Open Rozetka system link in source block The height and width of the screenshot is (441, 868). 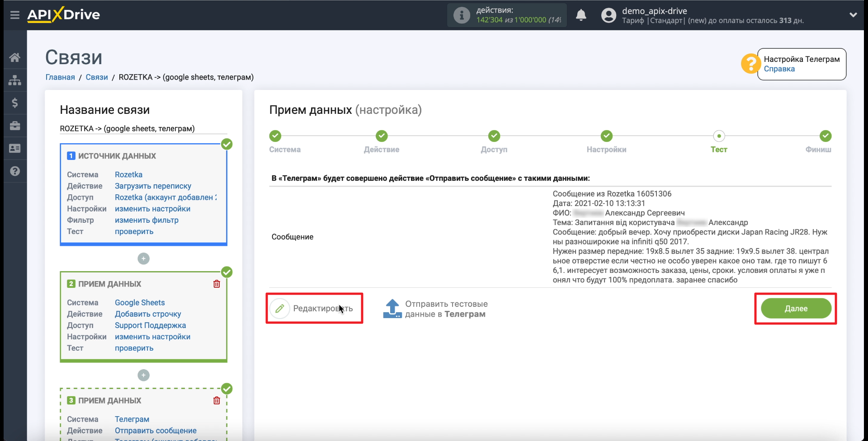point(128,174)
